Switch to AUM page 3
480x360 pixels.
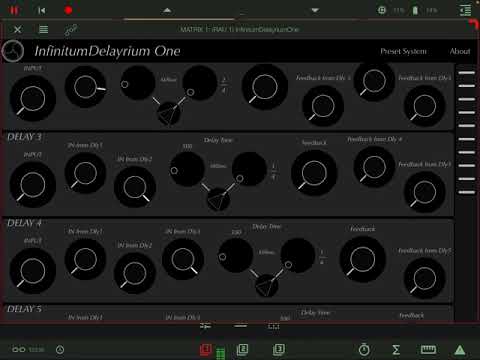click(279, 349)
